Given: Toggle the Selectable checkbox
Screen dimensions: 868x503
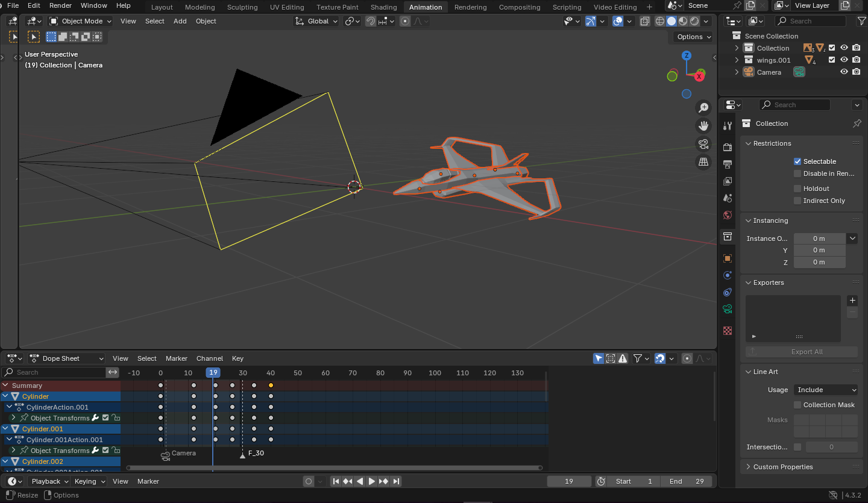Looking at the screenshot, I should (797, 161).
